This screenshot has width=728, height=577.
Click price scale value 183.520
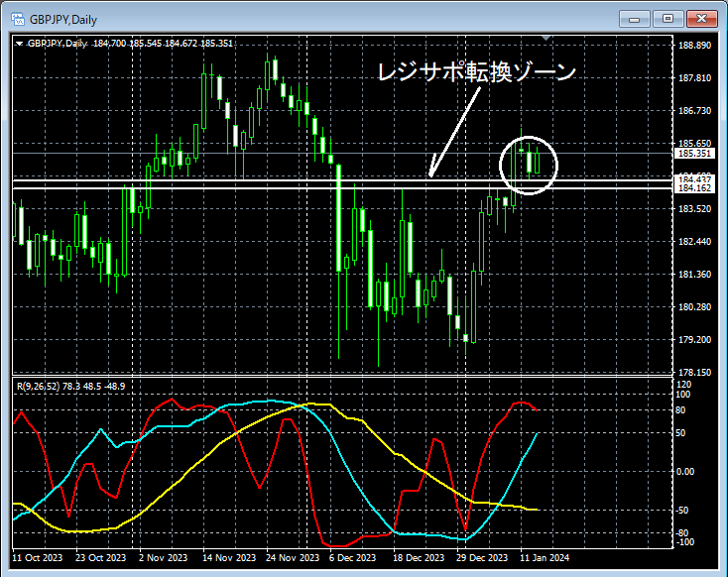[694, 209]
